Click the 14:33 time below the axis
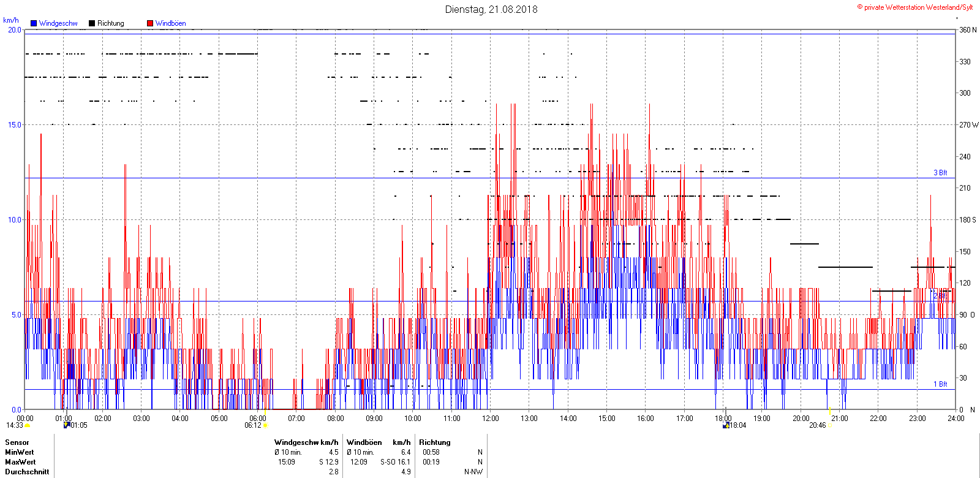Image resolution: width=980 pixels, height=478 pixels. click(15, 425)
